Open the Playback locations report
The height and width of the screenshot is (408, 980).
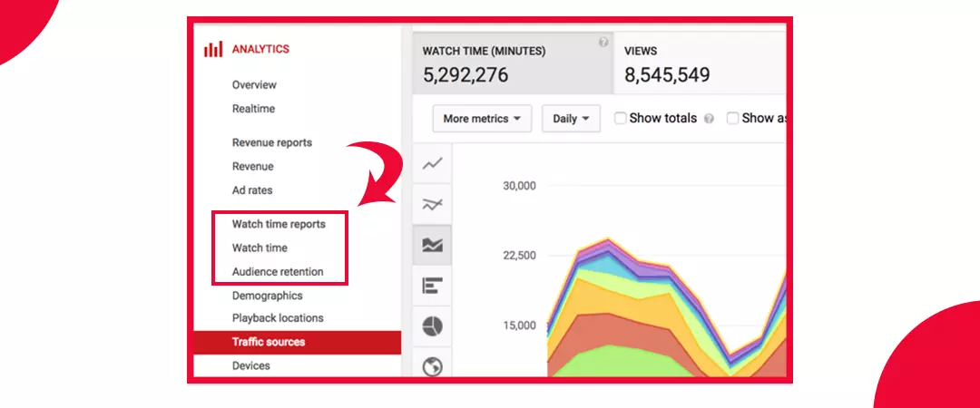pyautogui.click(x=278, y=318)
